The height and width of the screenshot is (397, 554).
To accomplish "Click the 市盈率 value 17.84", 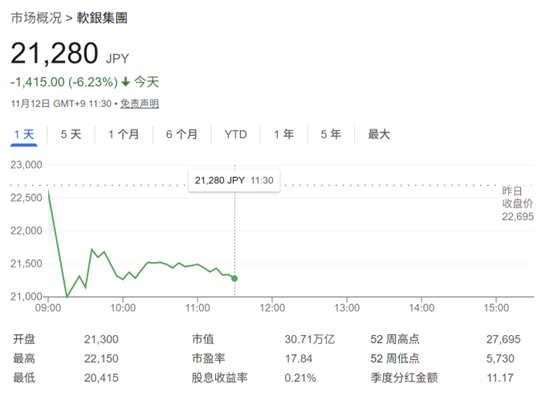I will [x=299, y=359].
